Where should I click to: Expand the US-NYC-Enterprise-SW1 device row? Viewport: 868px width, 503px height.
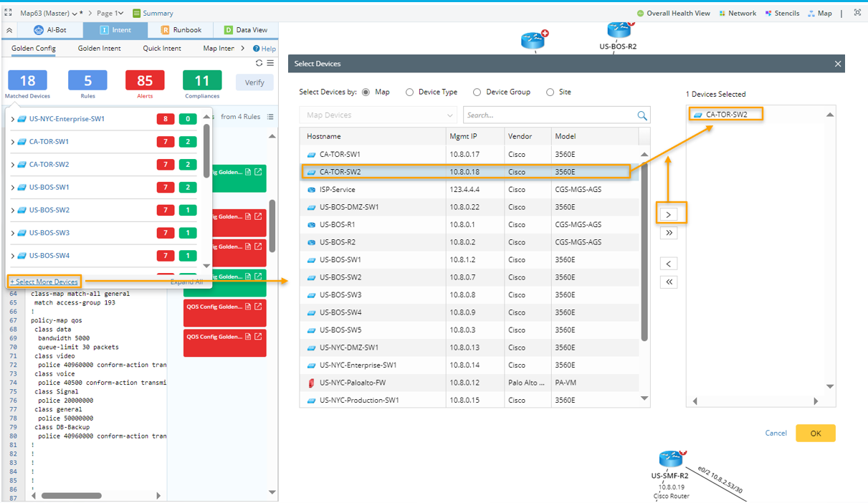tap(13, 119)
